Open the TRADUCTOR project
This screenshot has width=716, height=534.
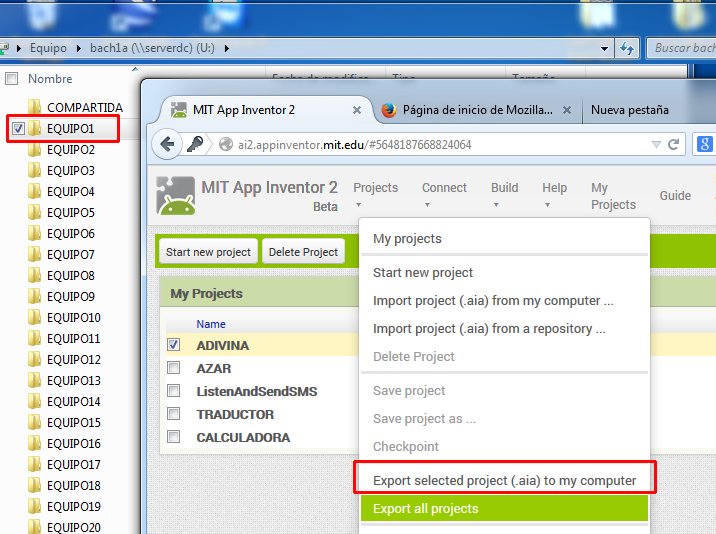(x=235, y=414)
